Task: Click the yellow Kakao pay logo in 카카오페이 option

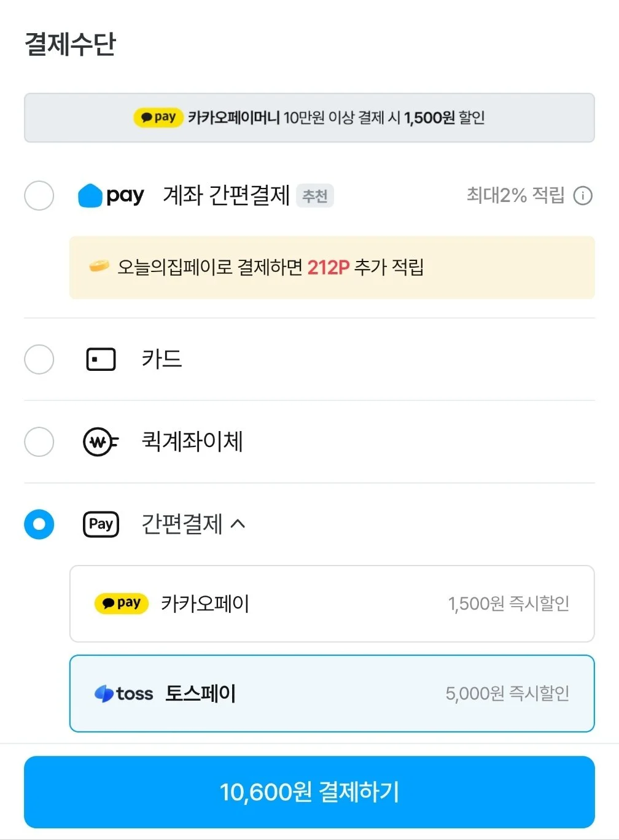Action: [x=122, y=604]
